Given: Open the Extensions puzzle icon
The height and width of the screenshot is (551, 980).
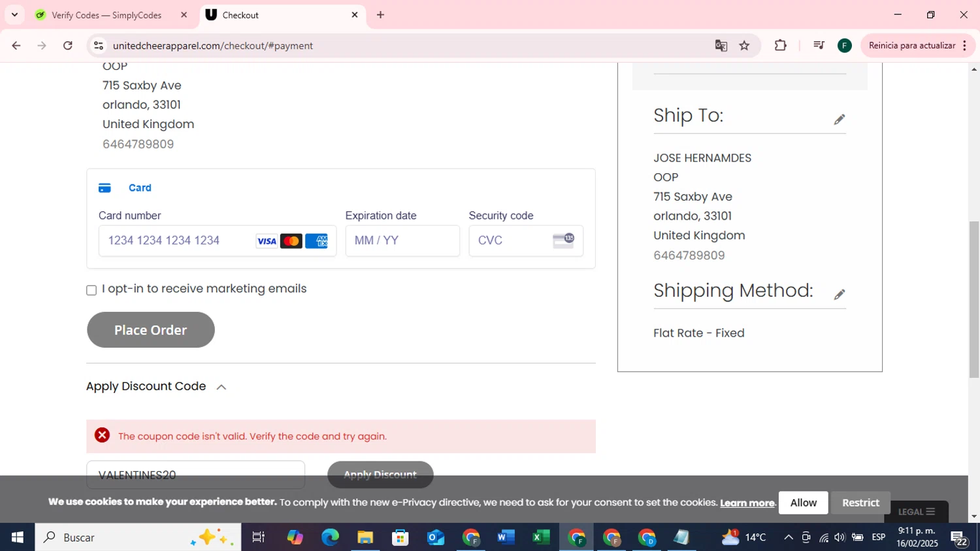Looking at the screenshot, I should point(780,46).
